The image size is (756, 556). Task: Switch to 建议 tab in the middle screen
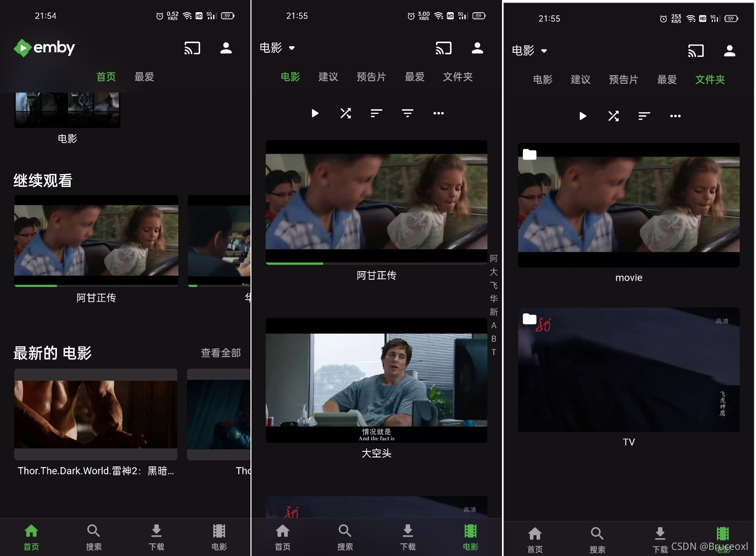[x=328, y=77]
